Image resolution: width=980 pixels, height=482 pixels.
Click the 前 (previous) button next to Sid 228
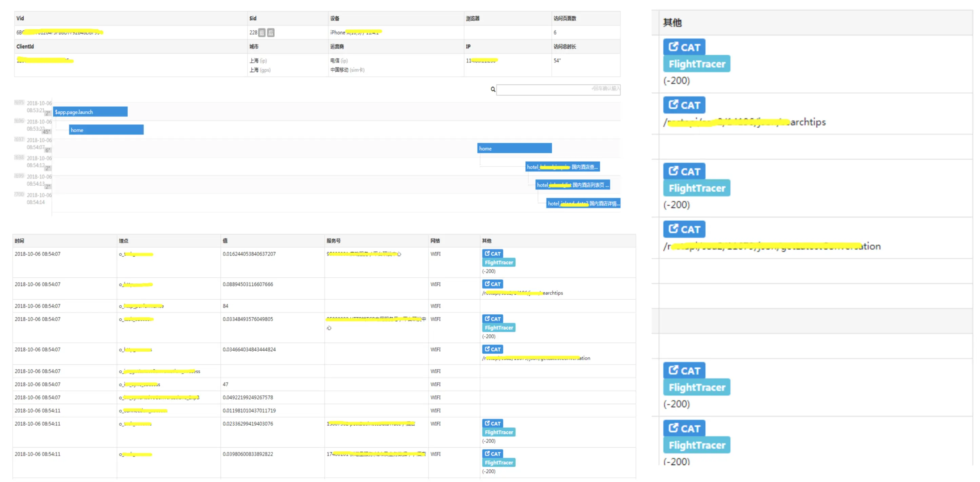[262, 33]
